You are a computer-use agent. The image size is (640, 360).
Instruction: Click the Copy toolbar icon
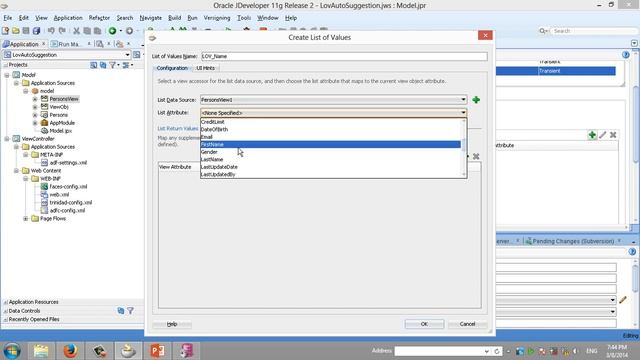point(87,31)
